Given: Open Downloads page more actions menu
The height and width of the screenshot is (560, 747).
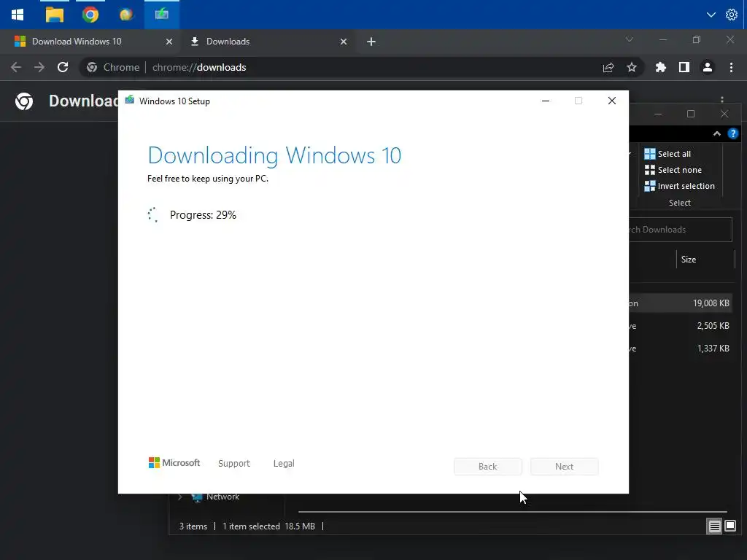Looking at the screenshot, I should click(x=722, y=99).
